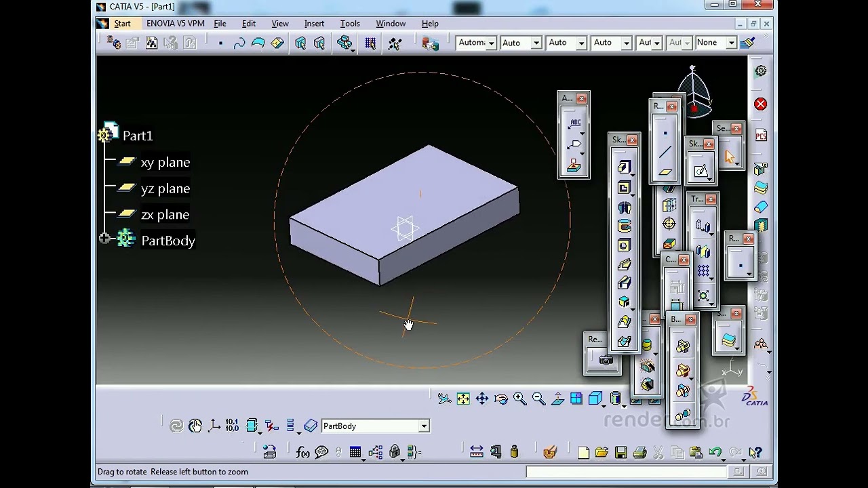
Task: Click the Axis System icon
Action: (214, 426)
